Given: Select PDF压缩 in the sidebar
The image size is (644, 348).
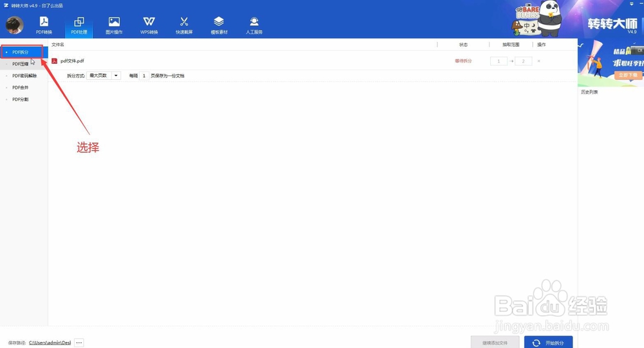Looking at the screenshot, I should pos(24,64).
